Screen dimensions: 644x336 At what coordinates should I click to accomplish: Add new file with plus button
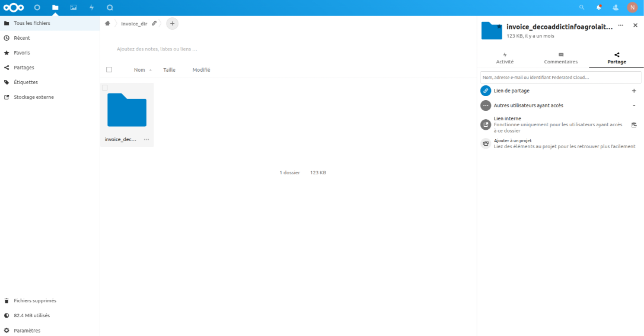(172, 23)
